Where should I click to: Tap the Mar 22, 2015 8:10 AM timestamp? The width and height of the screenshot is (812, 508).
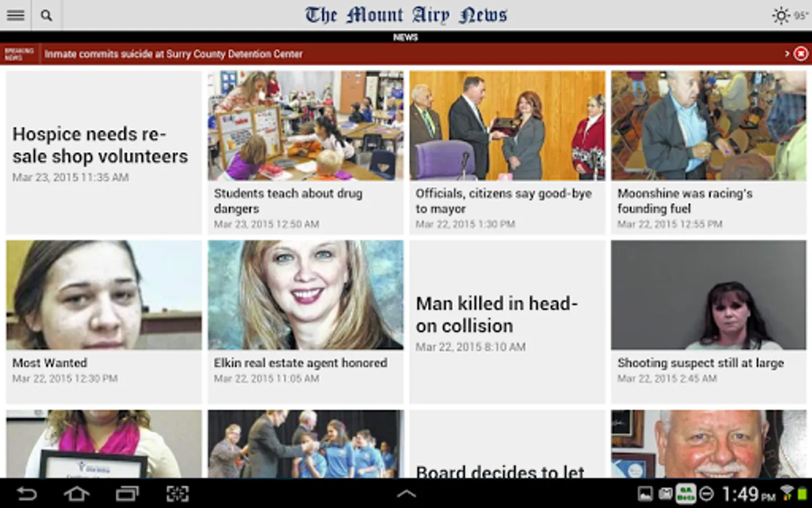coord(470,347)
